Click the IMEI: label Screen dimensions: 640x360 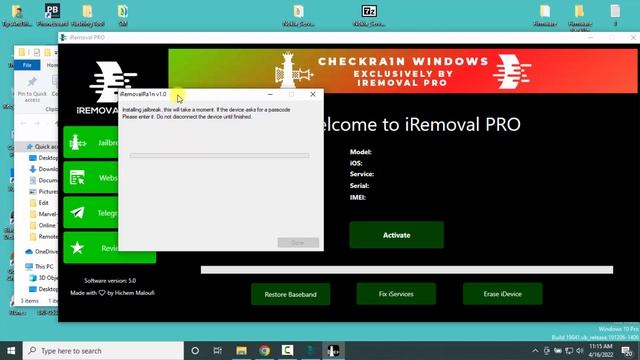click(x=358, y=198)
